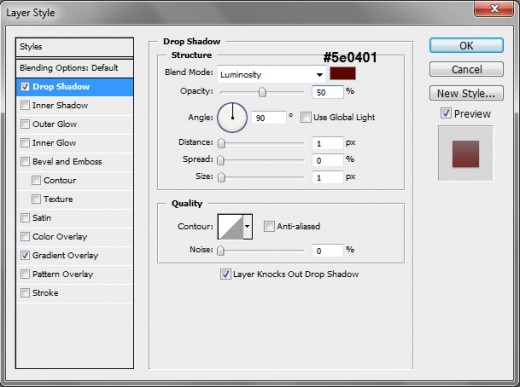Focus the Distance value field
The width and height of the screenshot is (520, 387).
coord(327,143)
